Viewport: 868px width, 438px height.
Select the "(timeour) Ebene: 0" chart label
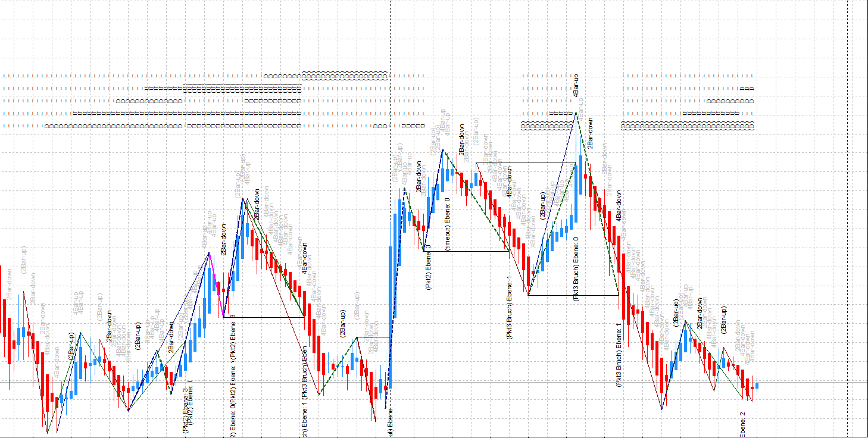pos(447,225)
